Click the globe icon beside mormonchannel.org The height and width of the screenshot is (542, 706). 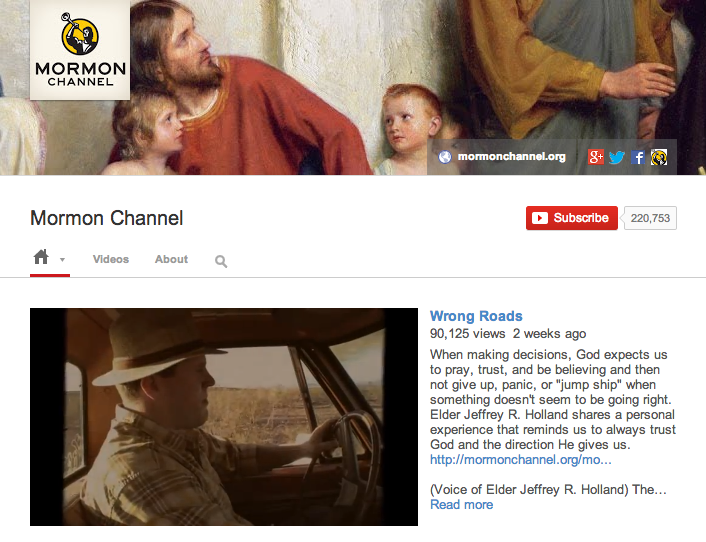[445, 157]
